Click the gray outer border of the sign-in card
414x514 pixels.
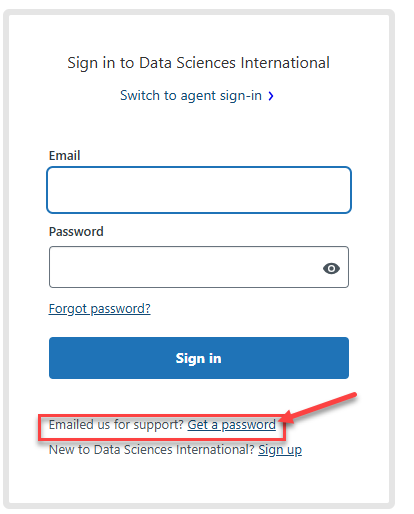(6, 259)
